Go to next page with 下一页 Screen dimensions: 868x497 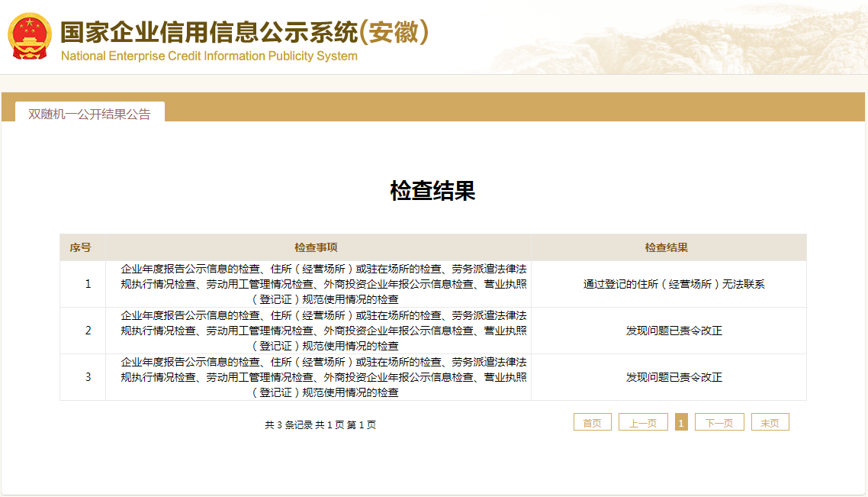click(x=719, y=423)
